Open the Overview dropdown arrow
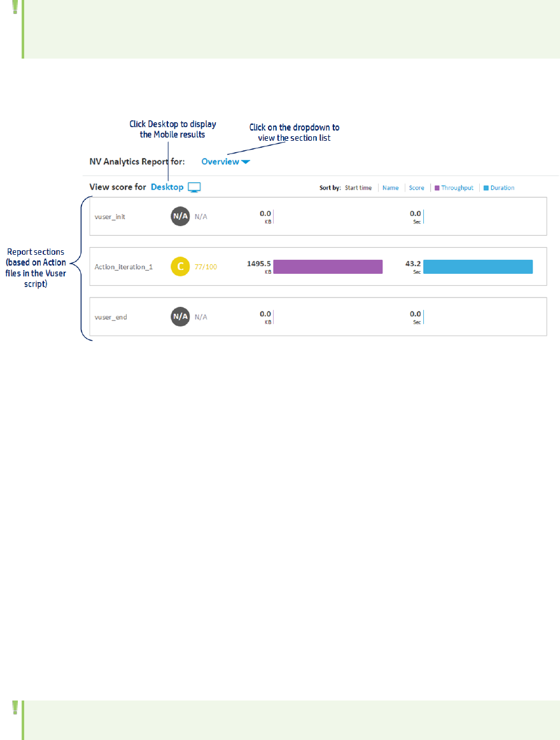Screen dimensions: 560x740 tap(246, 162)
